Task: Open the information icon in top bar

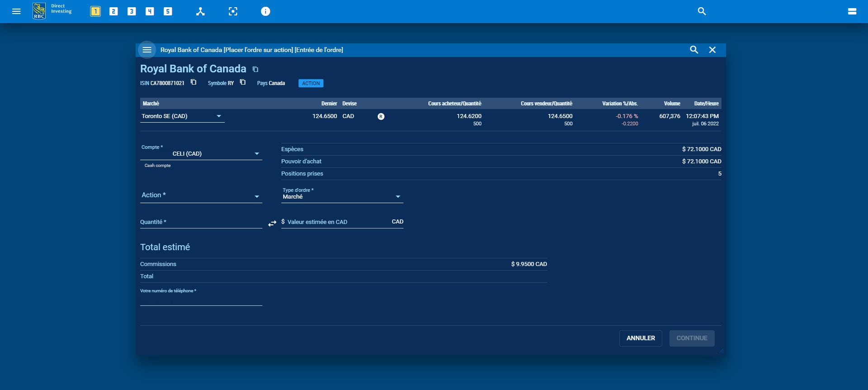Action: [x=266, y=11]
